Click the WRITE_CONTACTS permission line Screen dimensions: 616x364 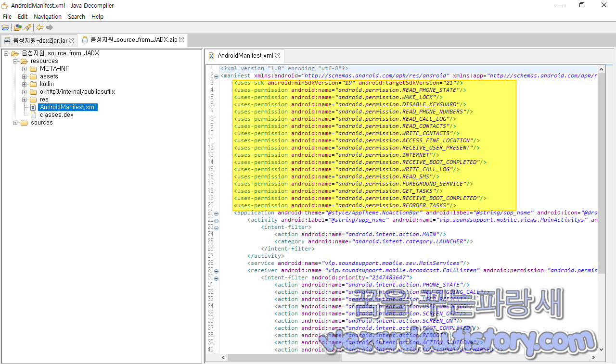click(x=346, y=133)
